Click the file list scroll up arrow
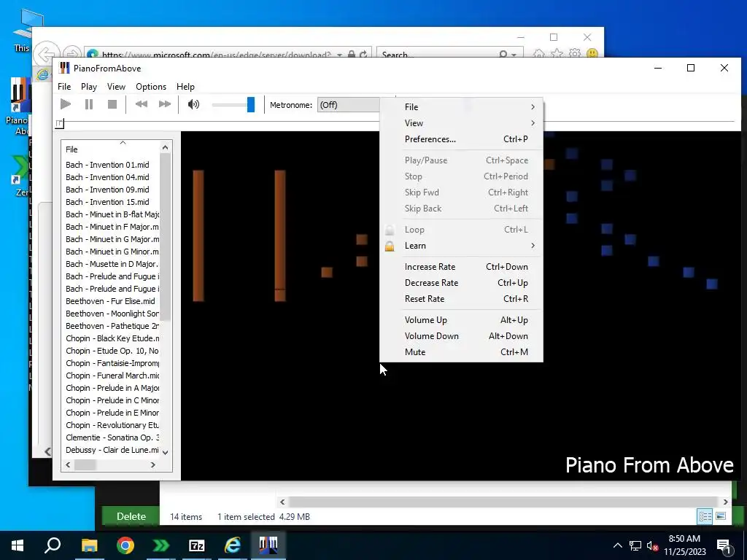Viewport: 747px width, 560px height. tap(166, 147)
